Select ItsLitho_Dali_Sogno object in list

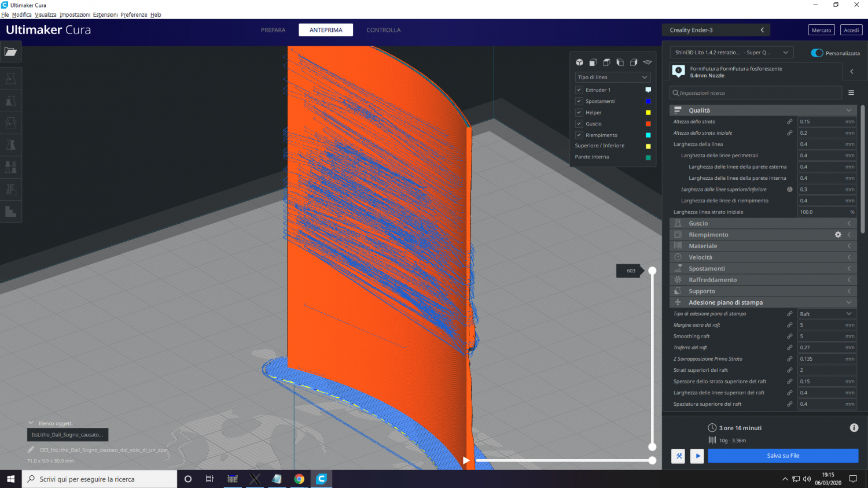tap(68, 435)
